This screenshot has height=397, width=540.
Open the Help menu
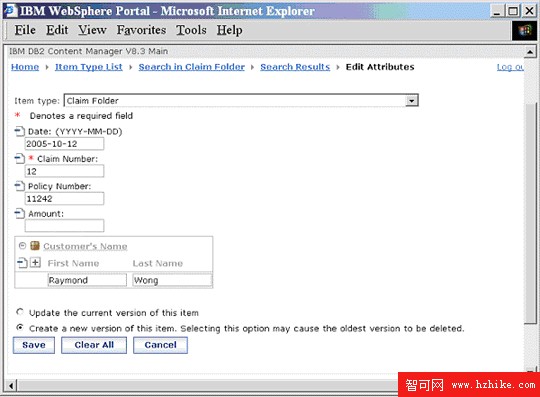click(x=229, y=30)
